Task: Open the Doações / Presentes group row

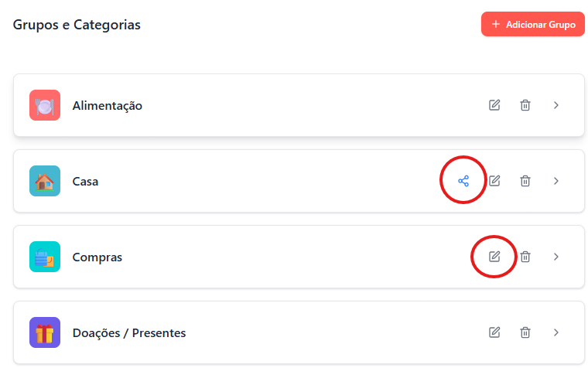Action: coord(309,332)
